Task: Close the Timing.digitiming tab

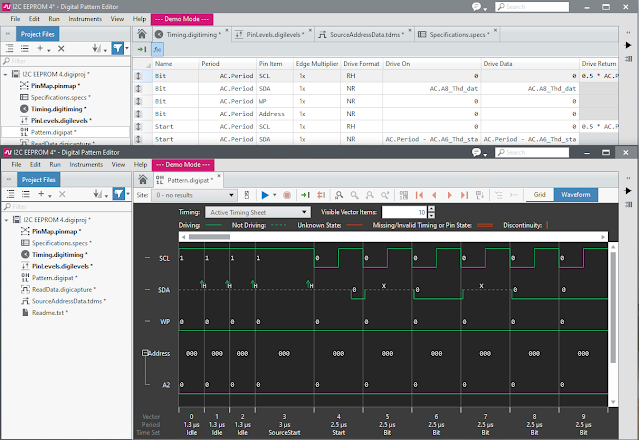Action: point(227,30)
